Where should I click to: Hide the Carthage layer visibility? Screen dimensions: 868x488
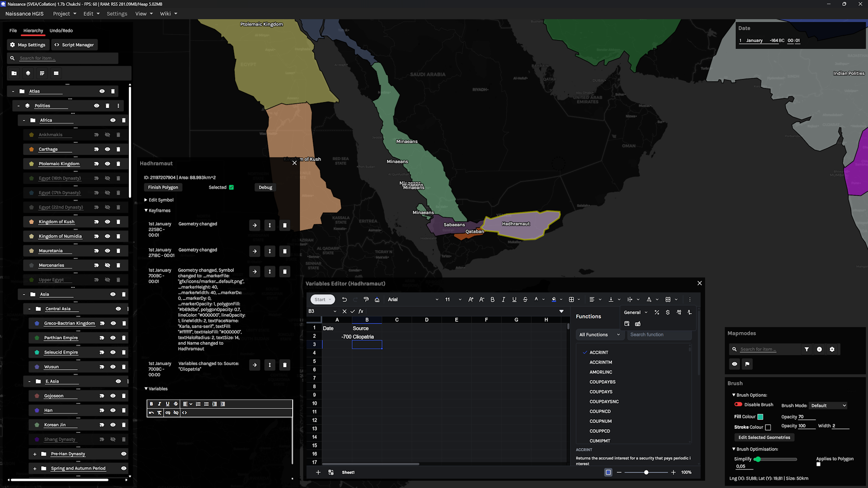(x=108, y=149)
